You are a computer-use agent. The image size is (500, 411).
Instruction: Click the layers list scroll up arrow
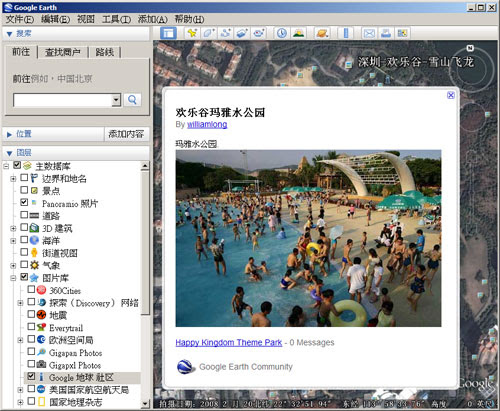click(x=145, y=166)
